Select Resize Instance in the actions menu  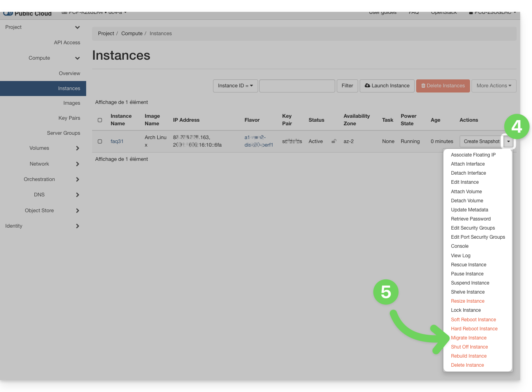click(468, 301)
